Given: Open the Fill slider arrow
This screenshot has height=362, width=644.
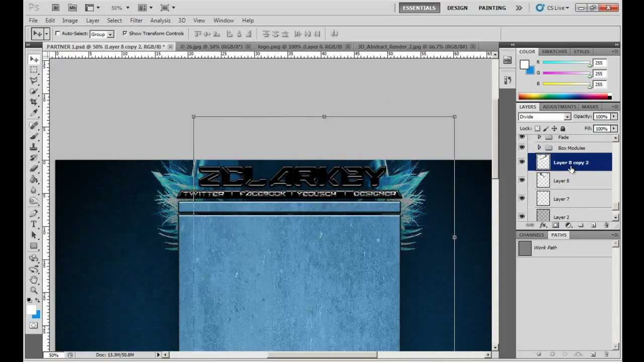Looking at the screenshot, I should pos(613,129).
